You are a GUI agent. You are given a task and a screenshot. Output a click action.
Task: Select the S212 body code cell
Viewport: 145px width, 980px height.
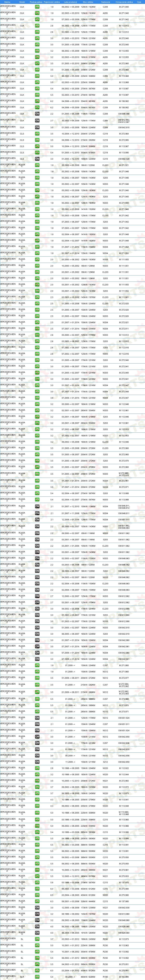[105, 762]
